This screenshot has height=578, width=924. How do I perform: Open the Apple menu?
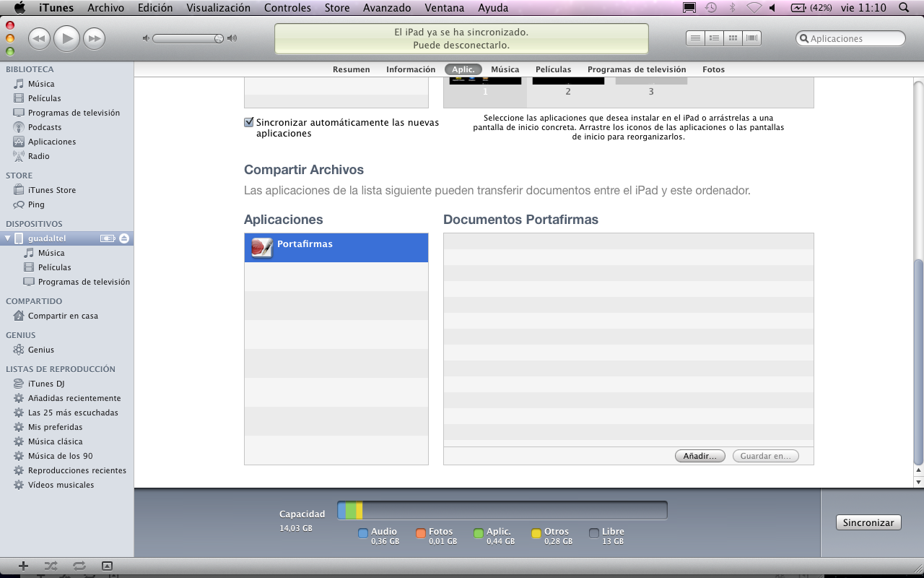19,8
